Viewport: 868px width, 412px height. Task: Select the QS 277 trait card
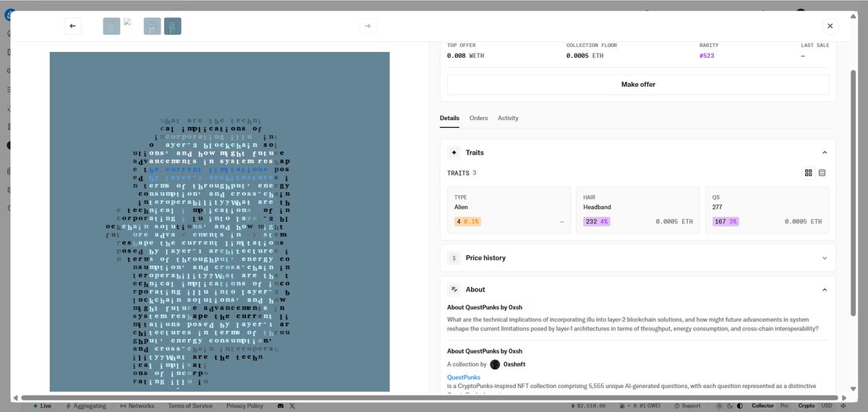click(767, 210)
